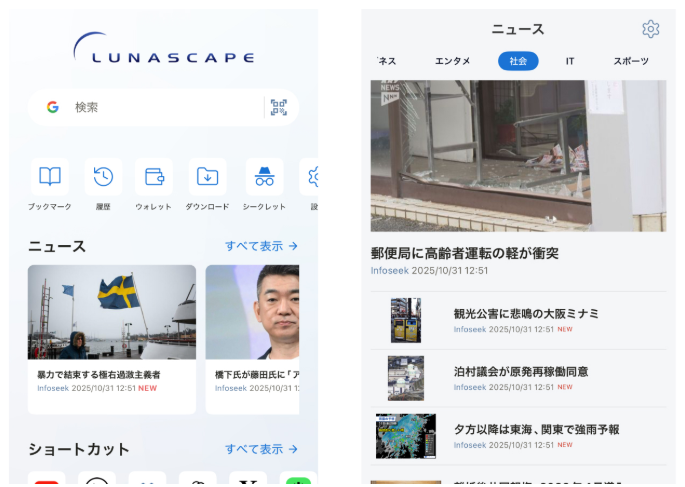Tap the QR code scanner icon
The width and height of the screenshot is (685, 487).
pos(279,107)
